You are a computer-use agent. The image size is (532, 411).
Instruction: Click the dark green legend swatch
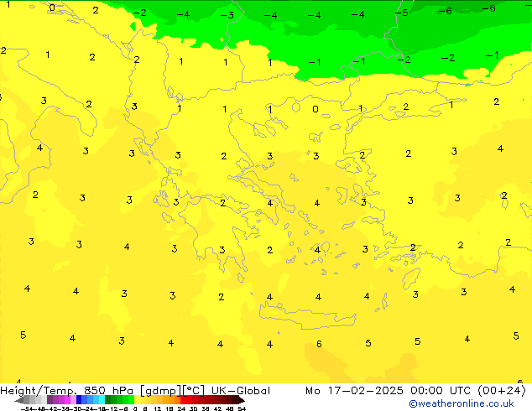(108, 400)
